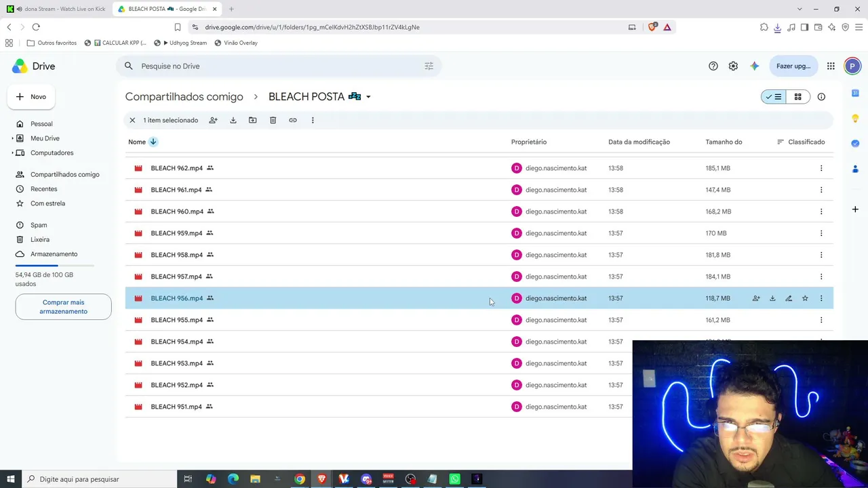The width and height of the screenshot is (868, 488).
Task: Clear the current selection with the X icon
Action: [132, 120]
